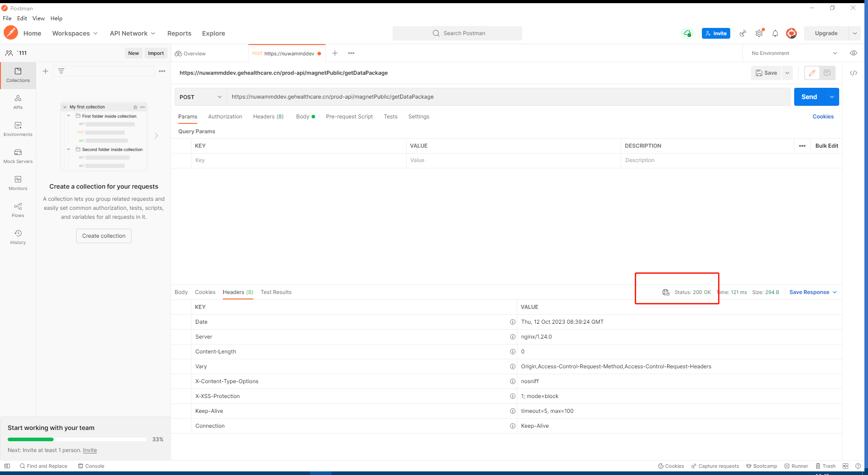Viewport: 868px width, 475px height.
Task: Switch to the request Headers (8) tab
Action: click(268, 117)
